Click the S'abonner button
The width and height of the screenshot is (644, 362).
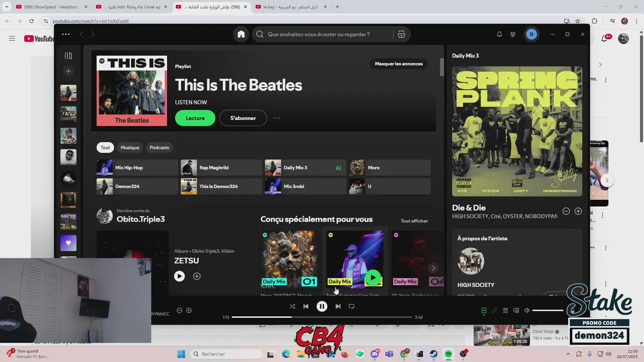point(243,118)
